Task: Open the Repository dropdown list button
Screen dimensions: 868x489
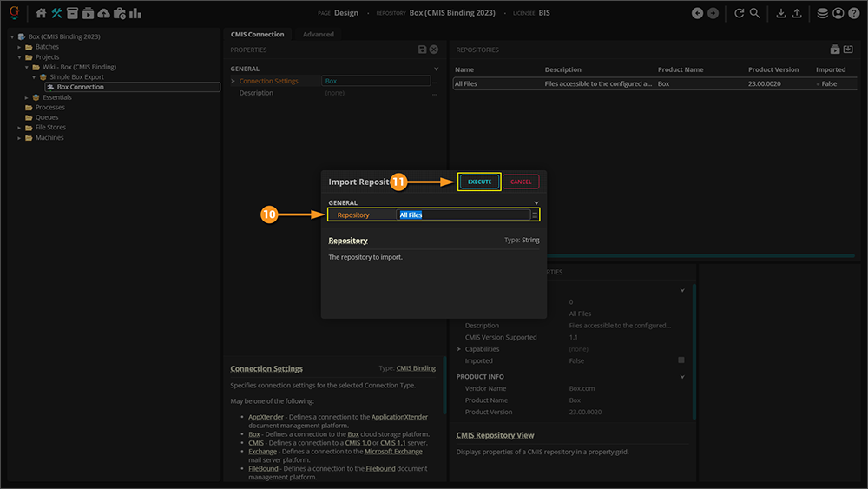Action: pos(535,215)
